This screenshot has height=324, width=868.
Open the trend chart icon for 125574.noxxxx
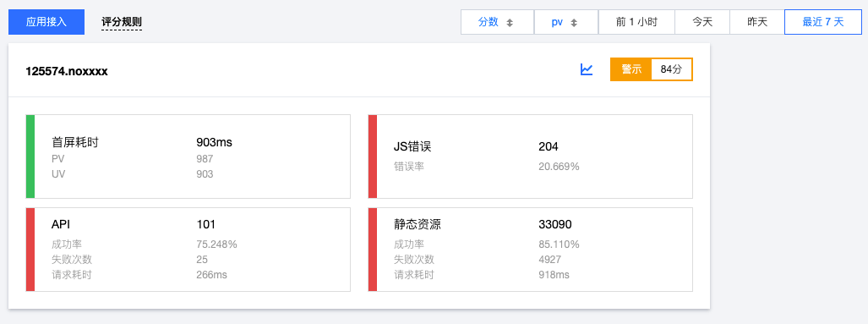click(x=587, y=69)
